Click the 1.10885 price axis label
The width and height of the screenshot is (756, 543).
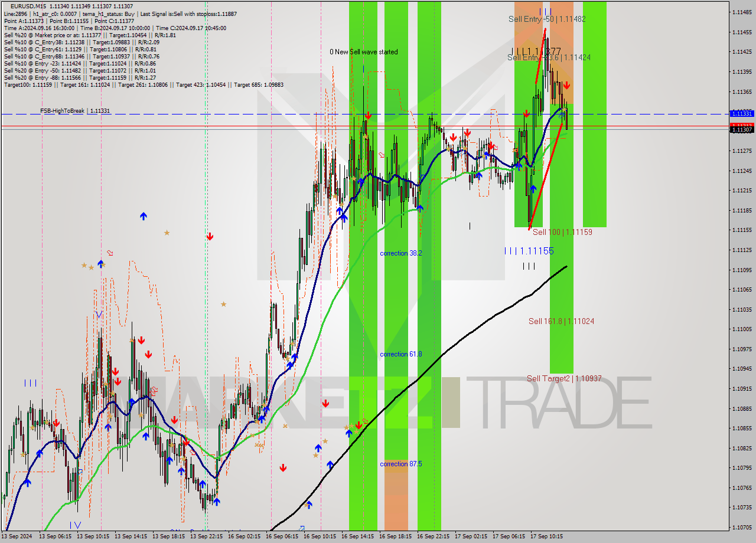pos(741,408)
